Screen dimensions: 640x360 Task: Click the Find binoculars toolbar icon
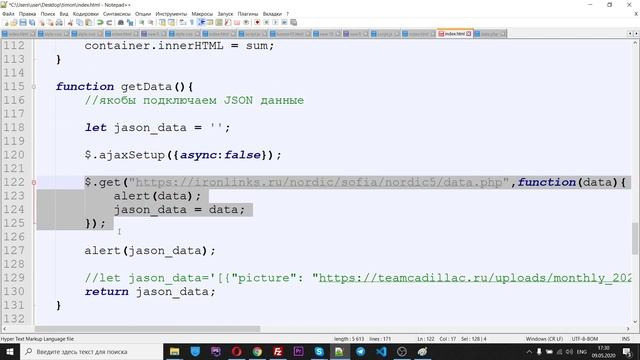click(121, 22)
